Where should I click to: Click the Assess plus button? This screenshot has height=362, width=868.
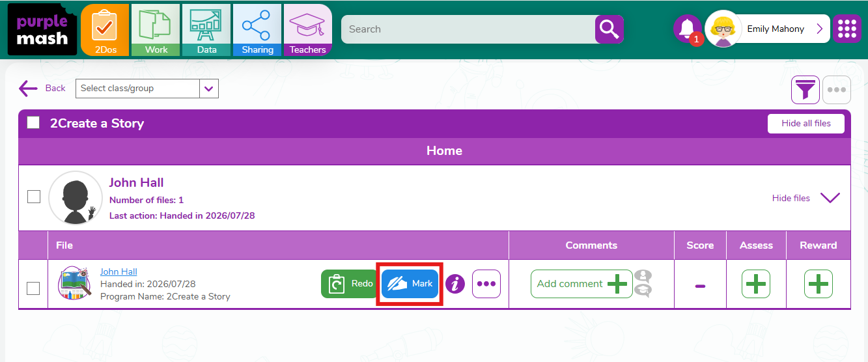756,284
